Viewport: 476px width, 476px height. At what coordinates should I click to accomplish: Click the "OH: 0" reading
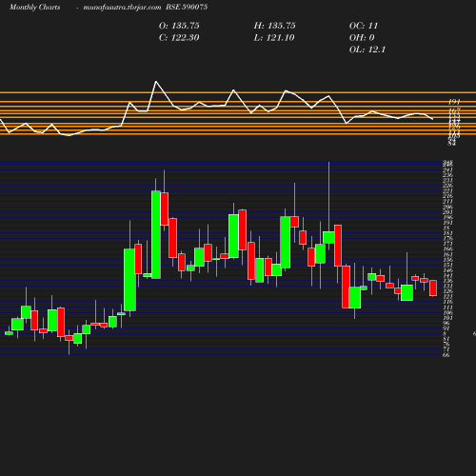(362, 38)
